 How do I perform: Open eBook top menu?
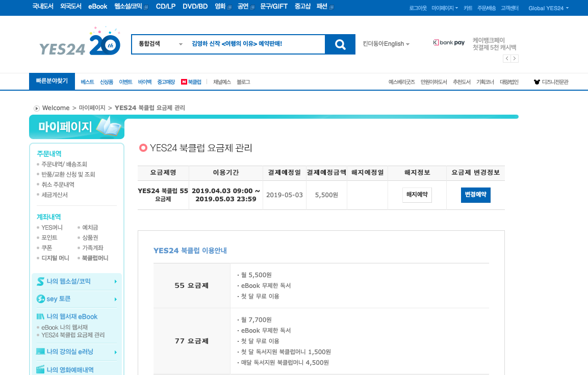pyautogui.click(x=98, y=6)
